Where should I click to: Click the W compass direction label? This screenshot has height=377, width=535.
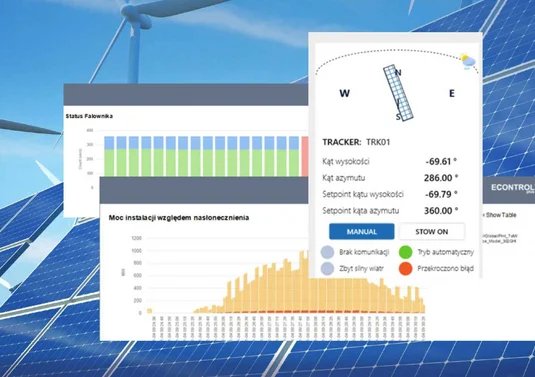click(x=345, y=93)
